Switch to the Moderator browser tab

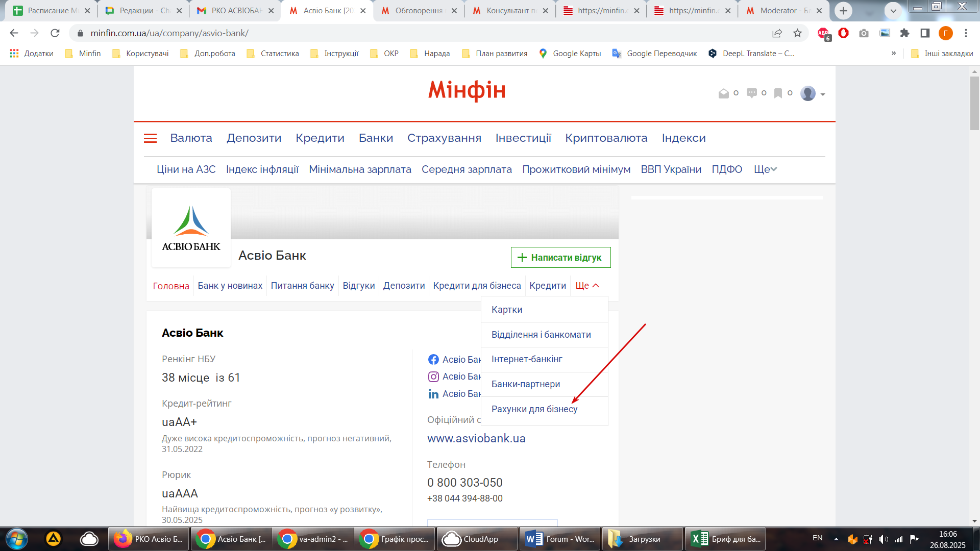pos(783,11)
